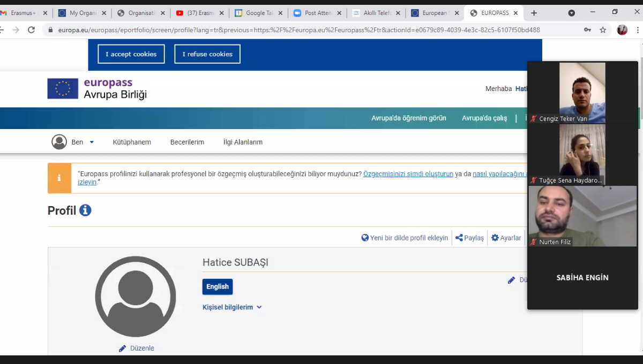The image size is (643, 364).
Task: Follow the Özgeçmişinizi şimdi oluşturun link
Action: click(x=408, y=174)
